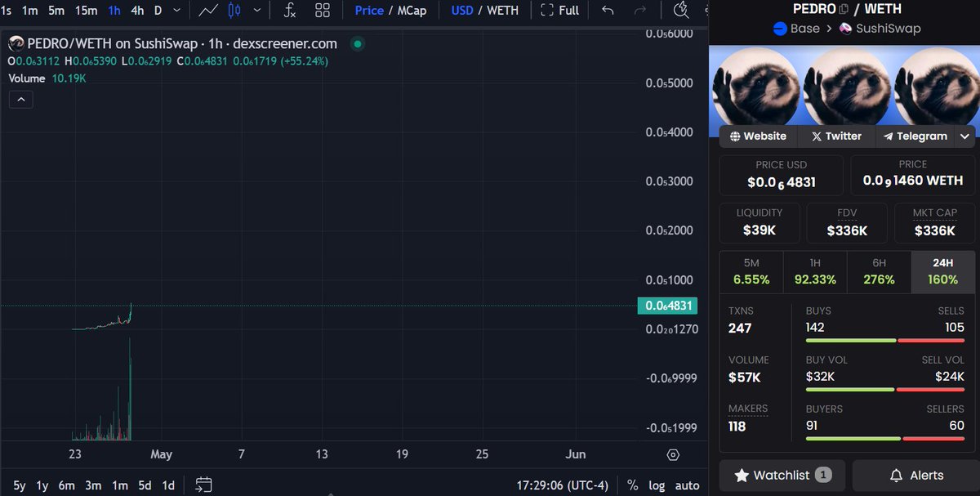Viewport: 980px width, 496px height.
Task: Select the line chart style icon
Action: [208, 10]
